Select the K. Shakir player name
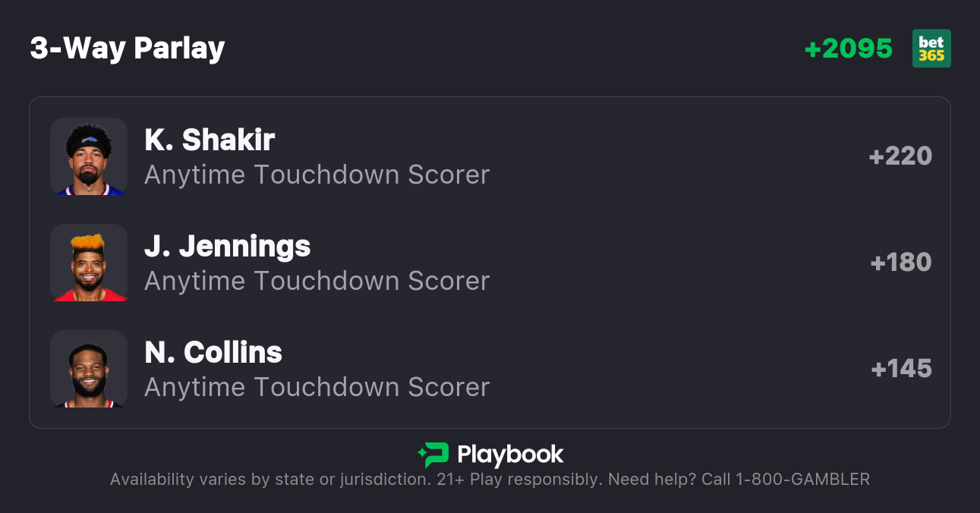This screenshot has width=980, height=513. tap(210, 140)
